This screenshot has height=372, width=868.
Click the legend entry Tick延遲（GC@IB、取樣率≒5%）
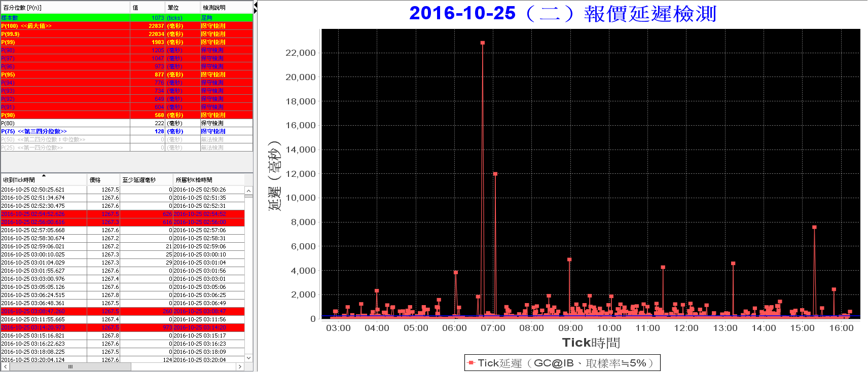coord(562,363)
